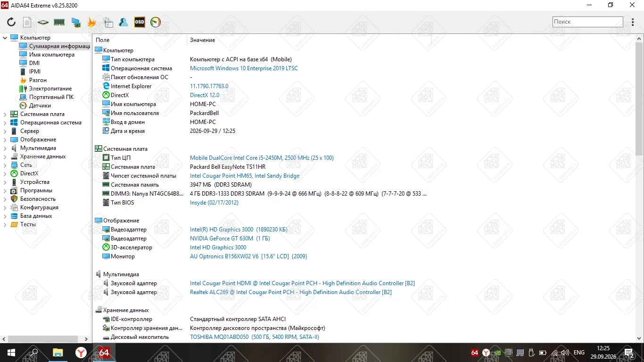This screenshot has width=644, height=362.
Task: Click the blue user contact toolbar icon
Action: click(124, 22)
